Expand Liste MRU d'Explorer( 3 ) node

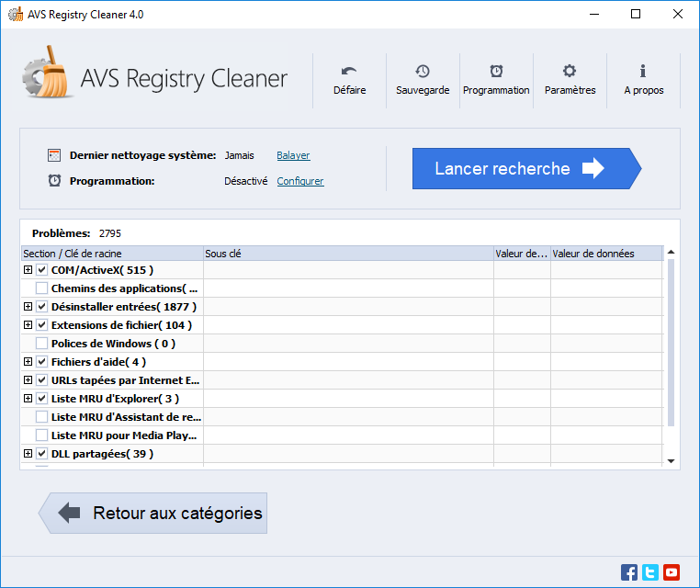pos(28,398)
